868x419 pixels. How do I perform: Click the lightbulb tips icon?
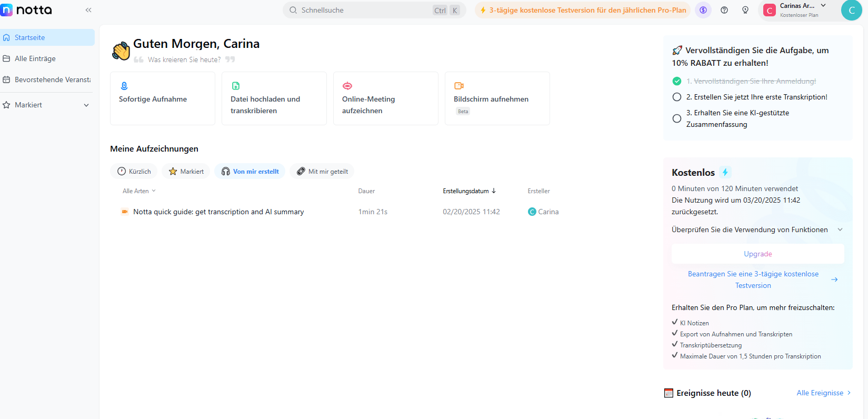click(745, 10)
